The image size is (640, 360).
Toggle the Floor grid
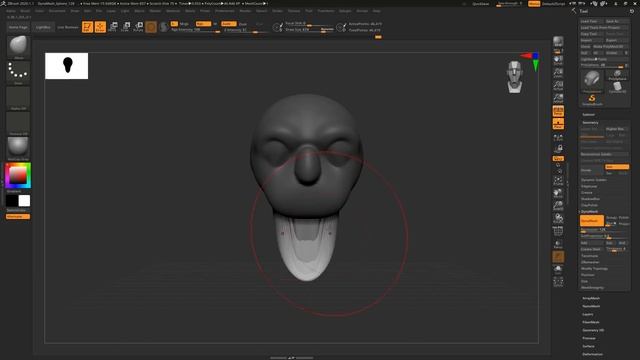click(558, 124)
